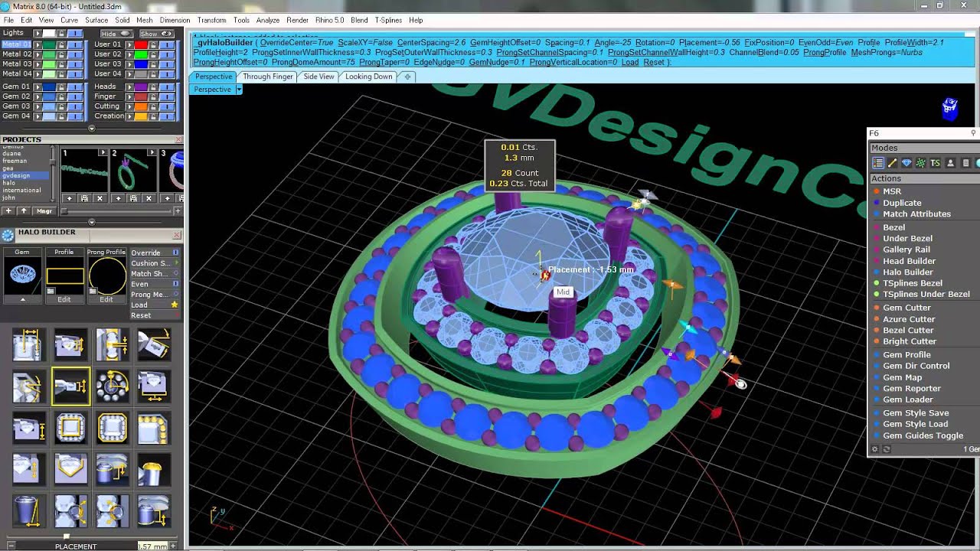The height and width of the screenshot is (551, 980).
Task: Click the green mesh mode icon in F6
Action: click(921, 163)
